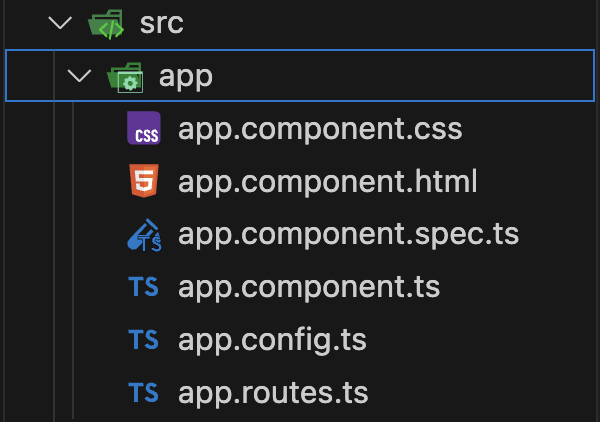
Task: Select the src folder name
Action: [162, 24]
